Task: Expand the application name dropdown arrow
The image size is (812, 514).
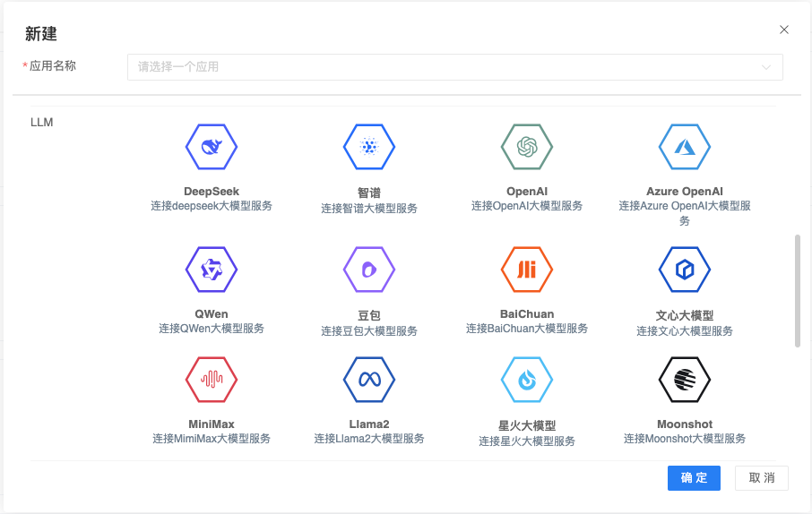Action: click(x=766, y=67)
